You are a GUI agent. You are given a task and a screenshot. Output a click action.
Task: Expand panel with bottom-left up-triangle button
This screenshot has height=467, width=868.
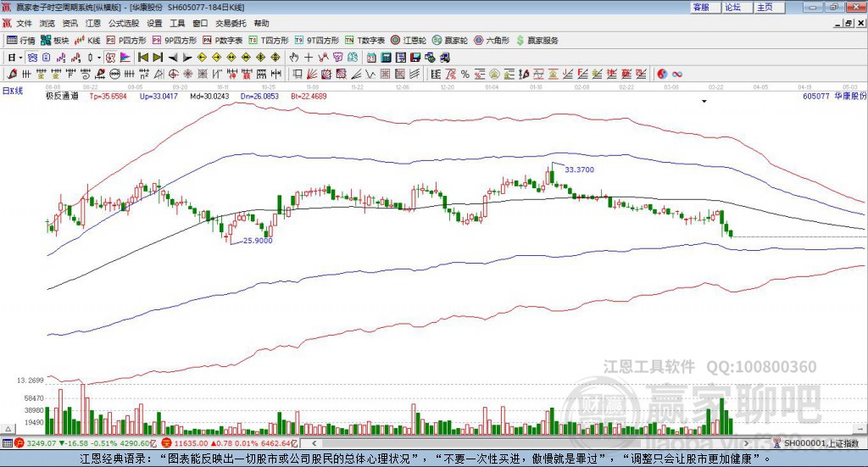(8, 429)
